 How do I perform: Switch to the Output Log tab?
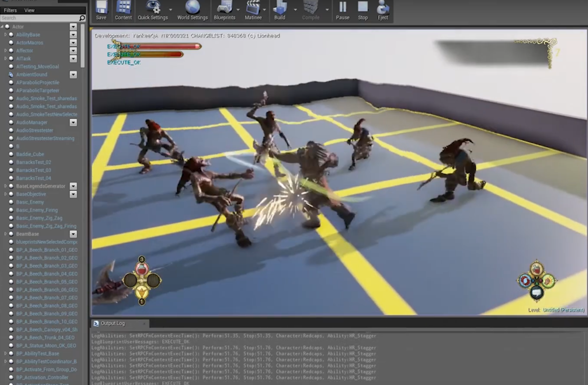click(120, 324)
